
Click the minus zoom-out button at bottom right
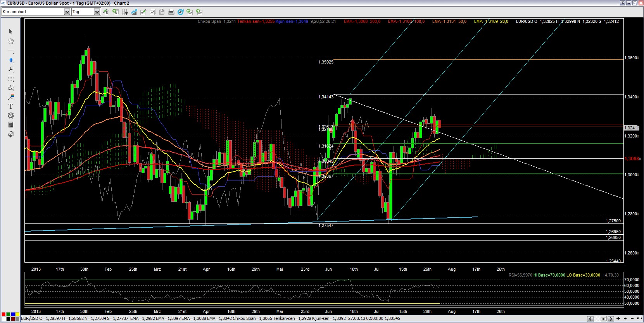tap(633, 319)
